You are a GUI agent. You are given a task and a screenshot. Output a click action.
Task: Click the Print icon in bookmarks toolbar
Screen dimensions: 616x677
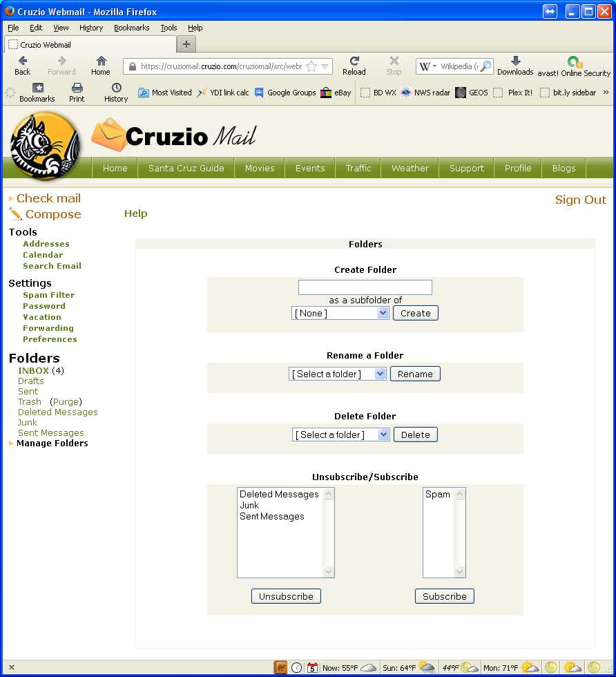pos(77,88)
